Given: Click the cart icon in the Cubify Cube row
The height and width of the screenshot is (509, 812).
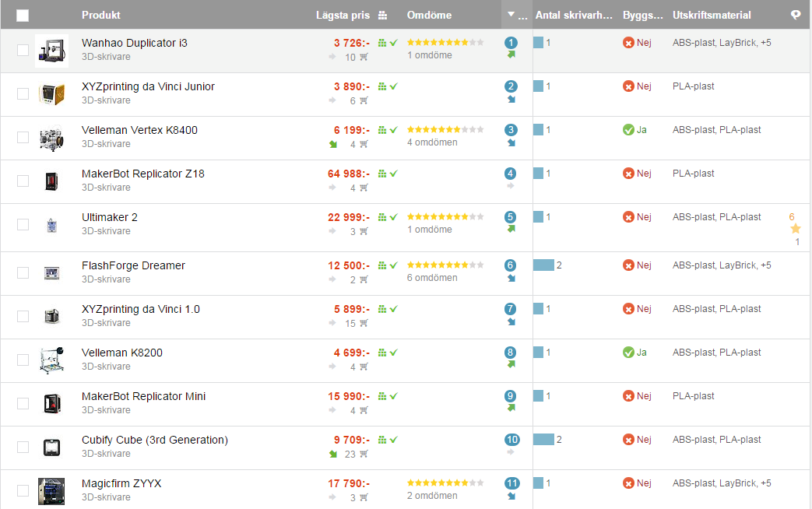Looking at the screenshot, I should point(364,454).
